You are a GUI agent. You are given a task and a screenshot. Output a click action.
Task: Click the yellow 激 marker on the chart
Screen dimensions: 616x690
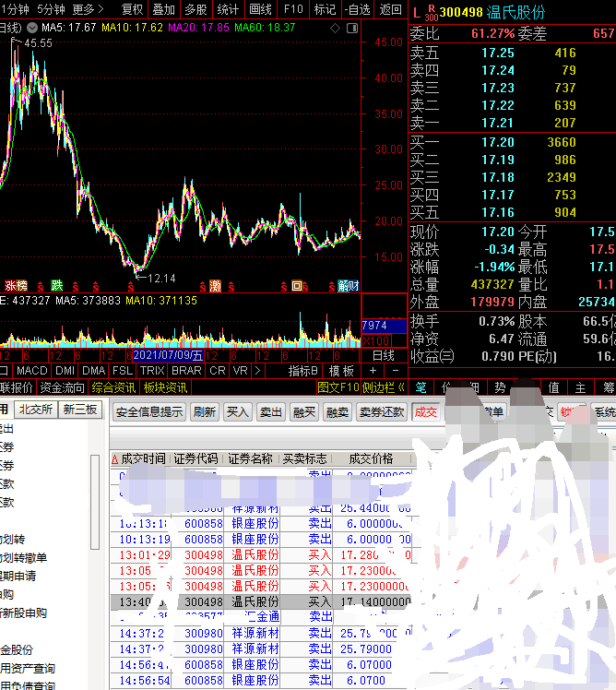pyautogui.click(x=215, y=287)
